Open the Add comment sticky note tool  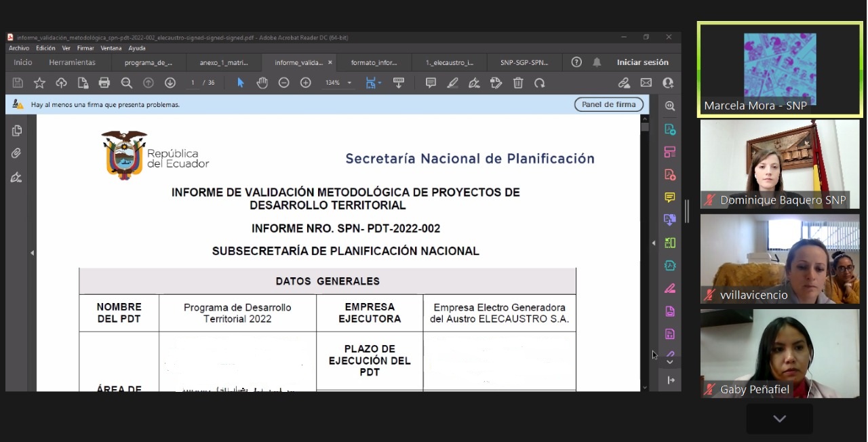(x=431, y=83)
